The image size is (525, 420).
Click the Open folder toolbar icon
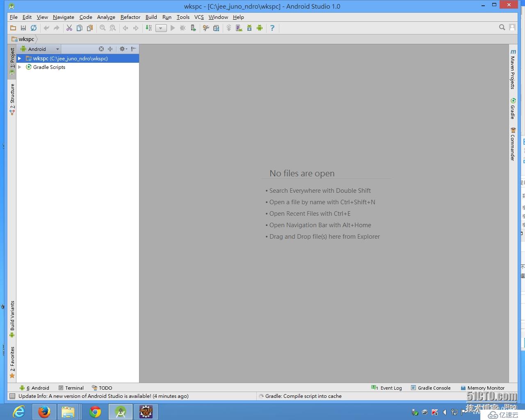[x=13, y=28]
